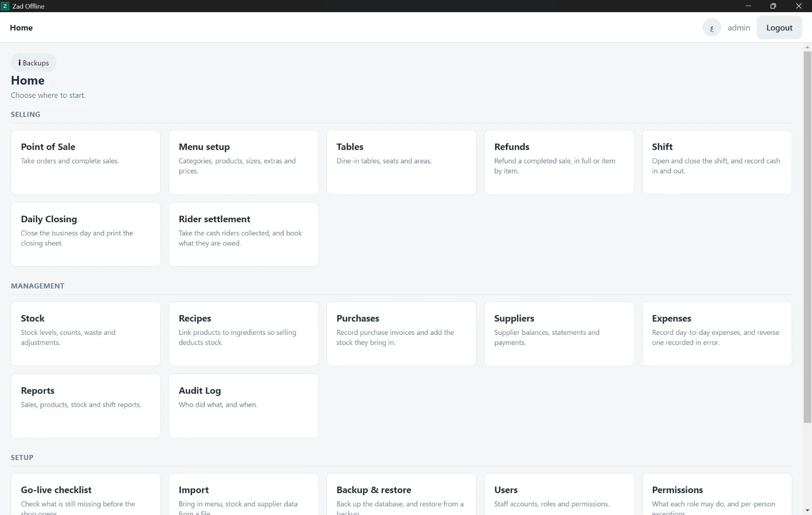
Task: Click the SELLING section heading
Action: pos(25,114)
